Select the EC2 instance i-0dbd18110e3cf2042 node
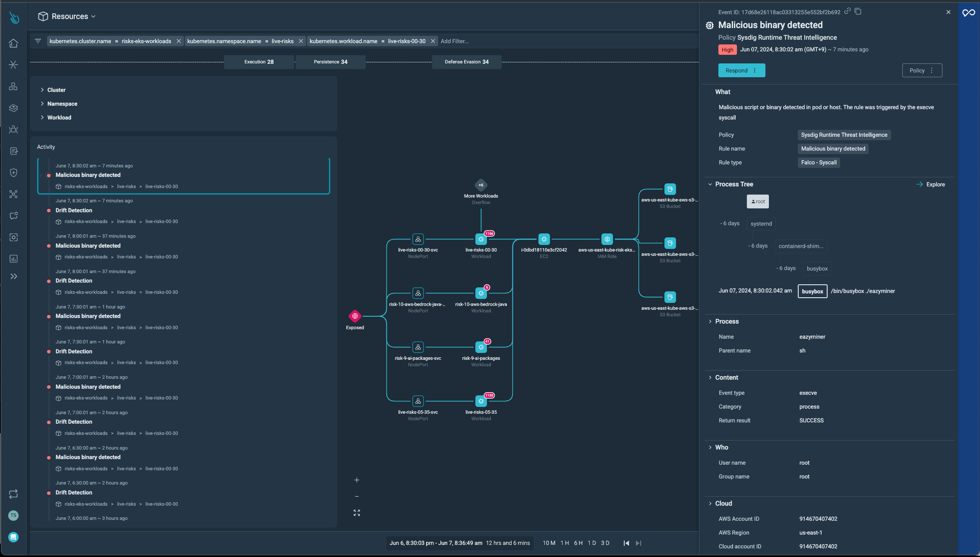Screen dimensions: 980x557 [x=544, y=239]
